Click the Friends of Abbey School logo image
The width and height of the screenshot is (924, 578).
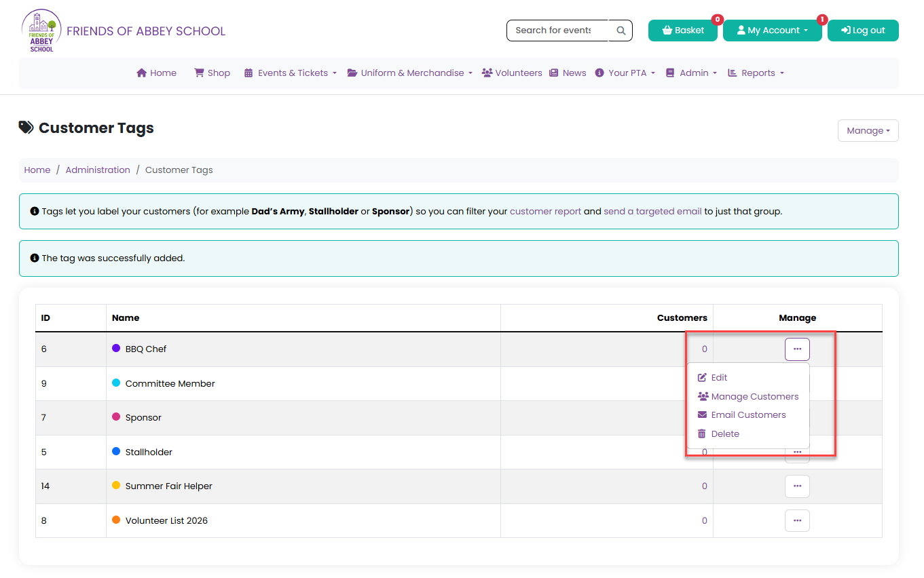(41, 31)
